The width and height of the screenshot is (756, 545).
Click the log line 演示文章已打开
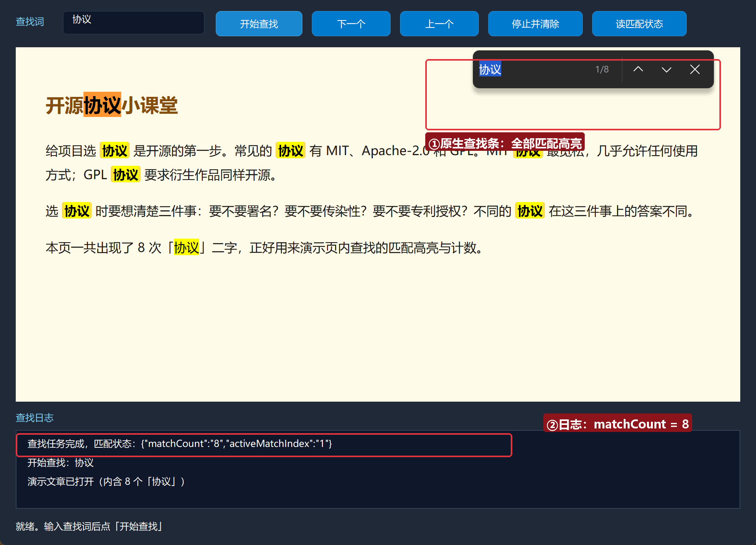(x=106, y=481)
